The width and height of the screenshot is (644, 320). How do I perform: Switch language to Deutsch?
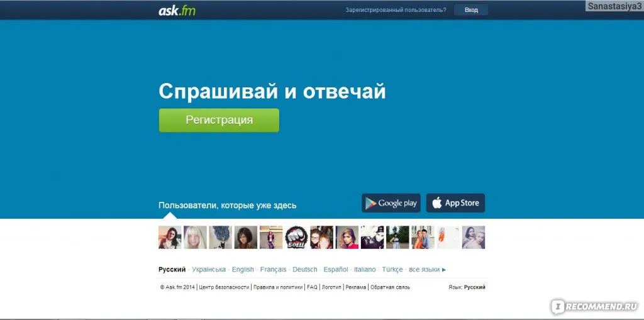click(305, 270)
